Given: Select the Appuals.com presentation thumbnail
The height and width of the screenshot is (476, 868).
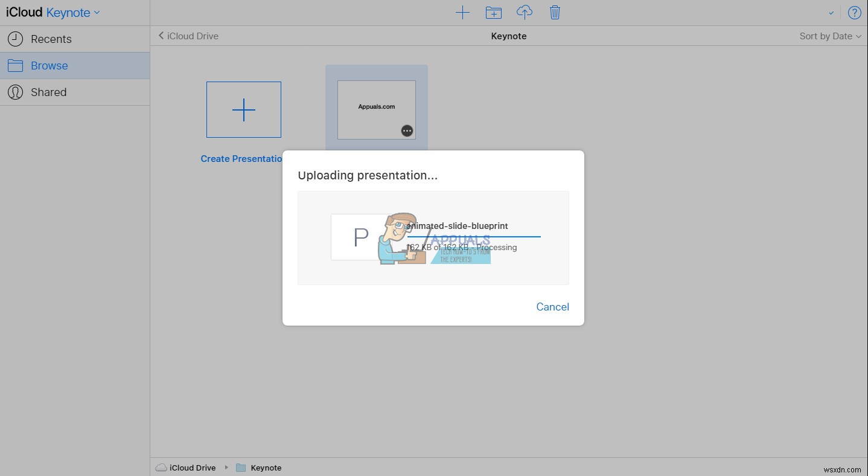Looking at the screenshot, I should point(377,110).
